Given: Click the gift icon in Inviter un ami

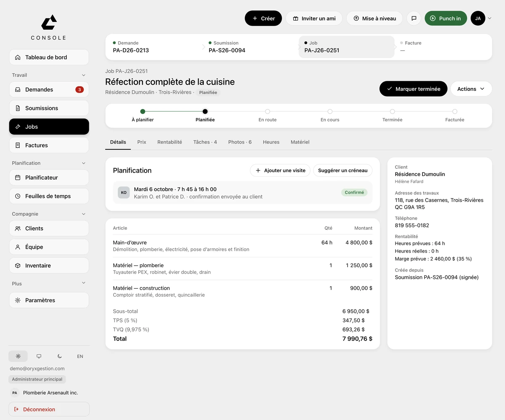Looking at the screenshot, I should (x=296, y=19).
